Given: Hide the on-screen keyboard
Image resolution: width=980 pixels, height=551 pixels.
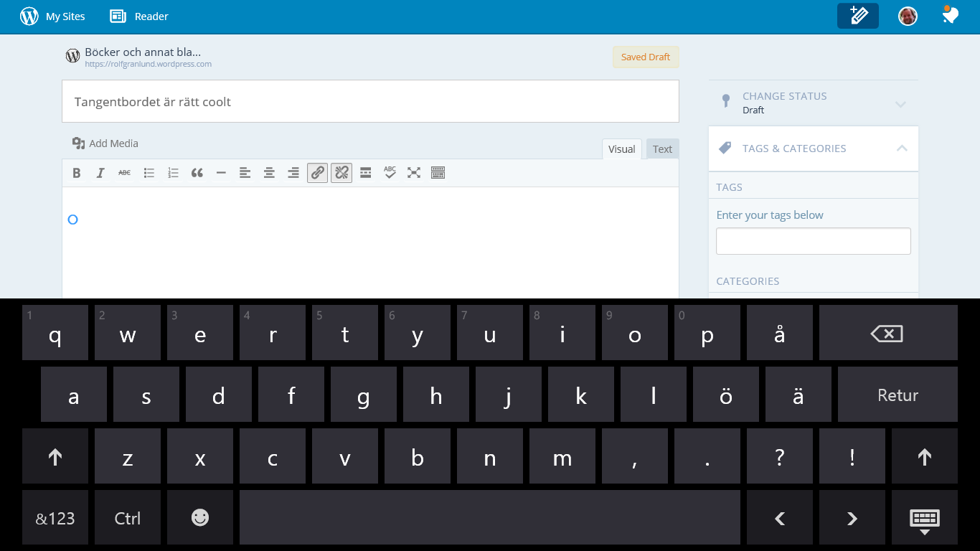Looking at the screenshot, I should (924, 519).
